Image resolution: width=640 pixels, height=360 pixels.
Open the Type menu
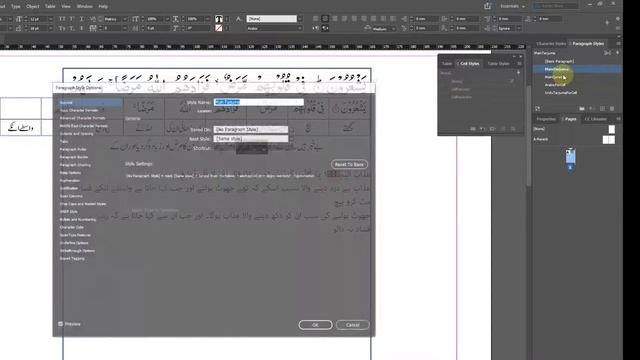(16, 7)
